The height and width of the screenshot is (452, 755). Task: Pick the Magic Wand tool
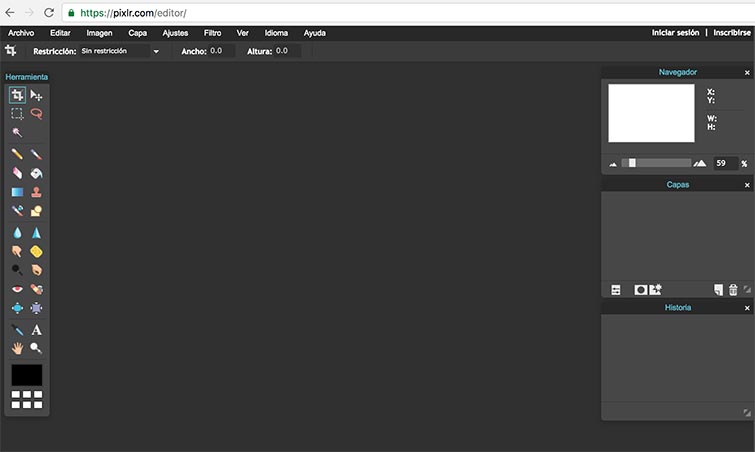click(x=17, y=132)
